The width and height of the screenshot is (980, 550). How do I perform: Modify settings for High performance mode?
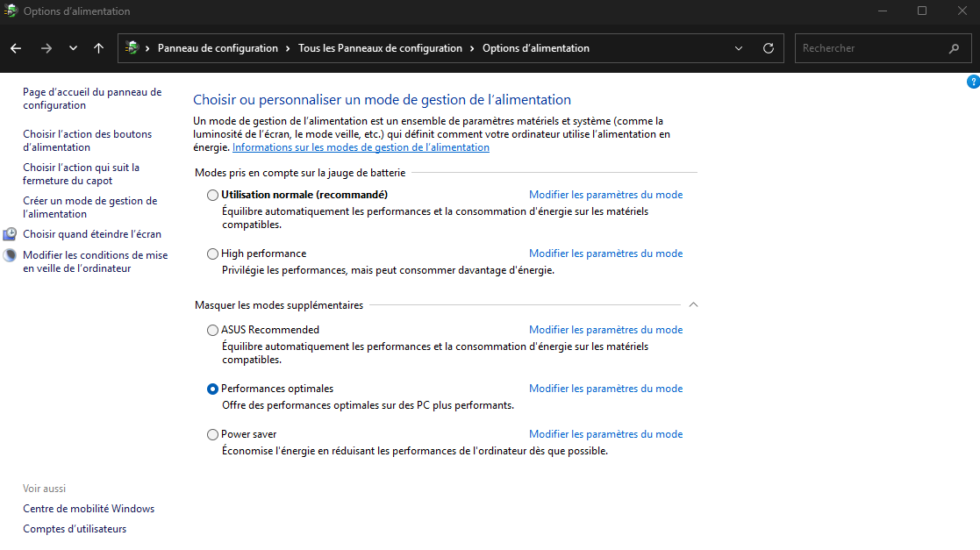(x=605, y=254)
